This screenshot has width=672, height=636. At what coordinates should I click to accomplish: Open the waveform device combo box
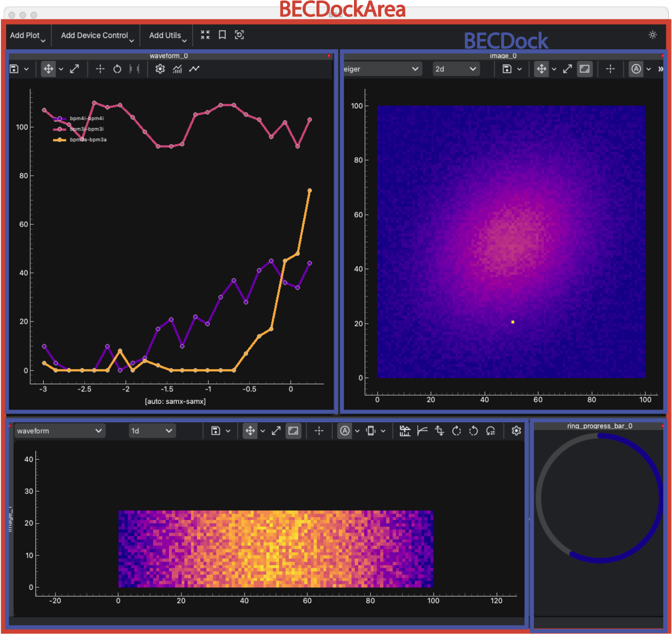pyautogui.click(x=60, y=431)
